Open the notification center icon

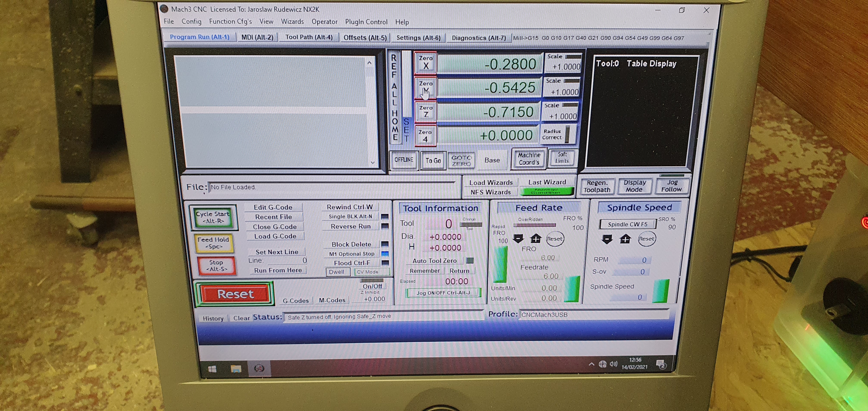click(x=661, y=364)
